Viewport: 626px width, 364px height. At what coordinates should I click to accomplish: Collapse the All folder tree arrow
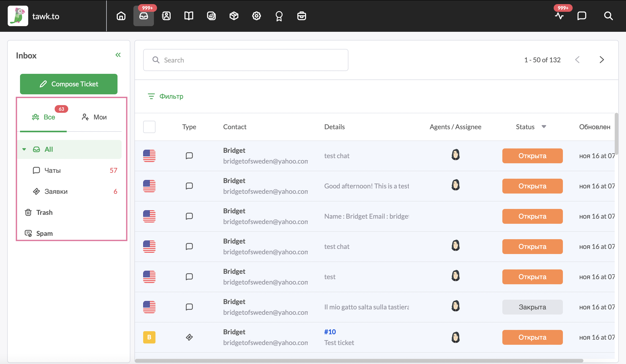click(24, 149)
